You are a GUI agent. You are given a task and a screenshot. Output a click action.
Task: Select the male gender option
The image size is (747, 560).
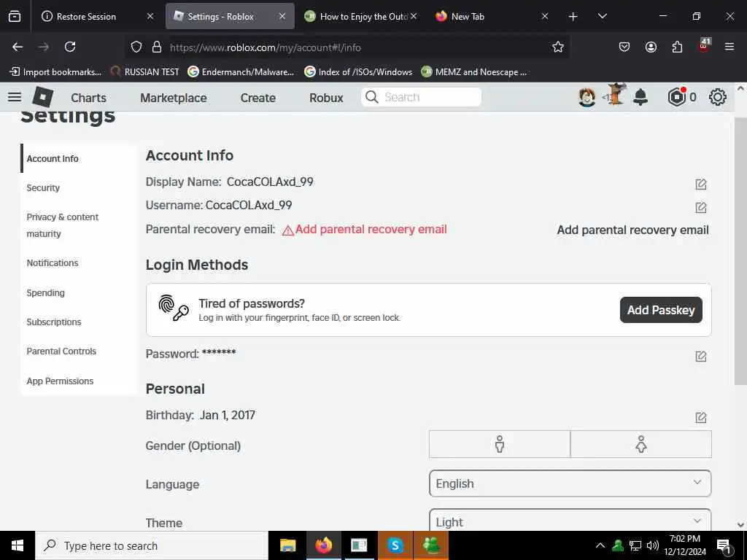tap(499, 444)
